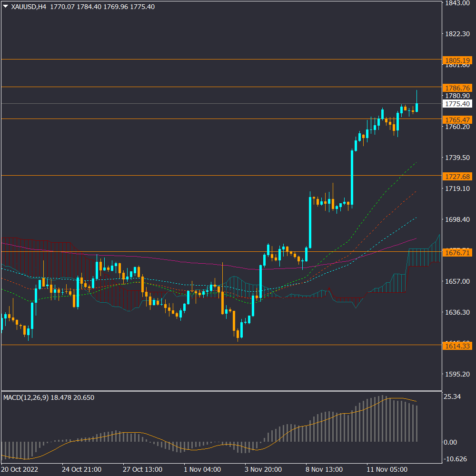The height and width of the screenshot is (476, 476).
Task: Select the 1805.19 orange price level label
Action: 457,60
